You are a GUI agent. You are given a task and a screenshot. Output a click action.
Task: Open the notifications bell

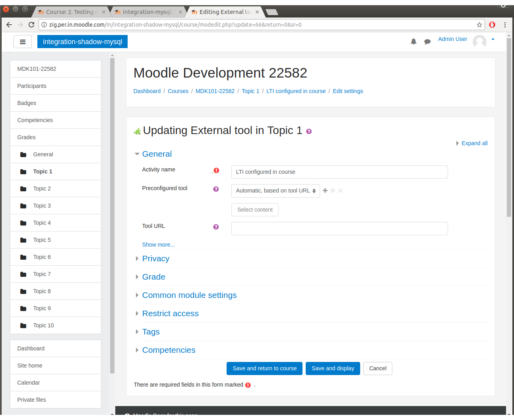[x=413, y=41]
